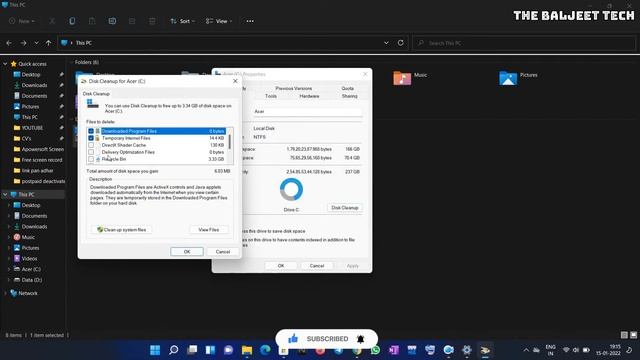The image size is (640, 360).
Task: Select Videos under This PC tree
Action: coord(29,258)
